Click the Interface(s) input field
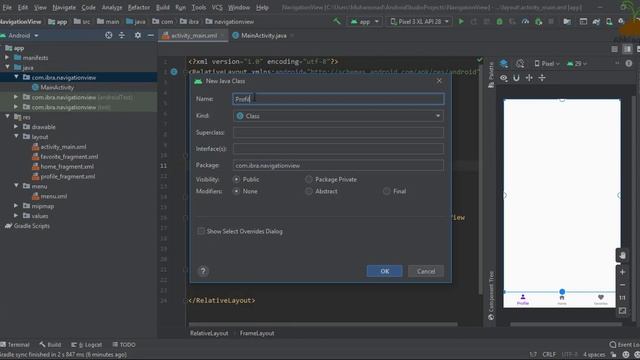 [338, 149]
